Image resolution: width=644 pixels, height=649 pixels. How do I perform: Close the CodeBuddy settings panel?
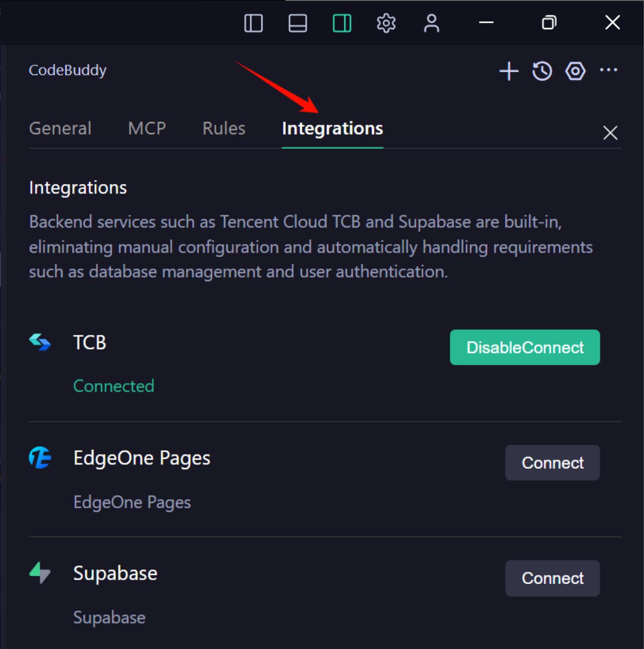click(x=610, y=133)
